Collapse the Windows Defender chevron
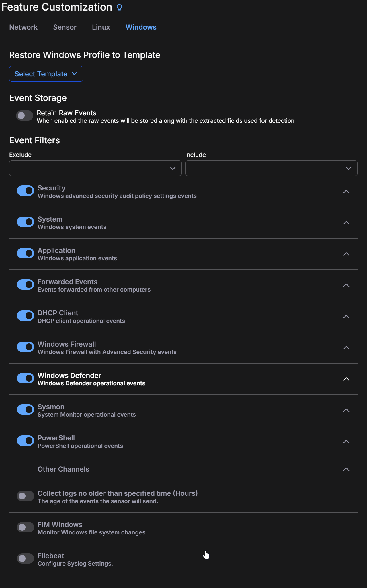367x588 pixels. coord(346,379)
